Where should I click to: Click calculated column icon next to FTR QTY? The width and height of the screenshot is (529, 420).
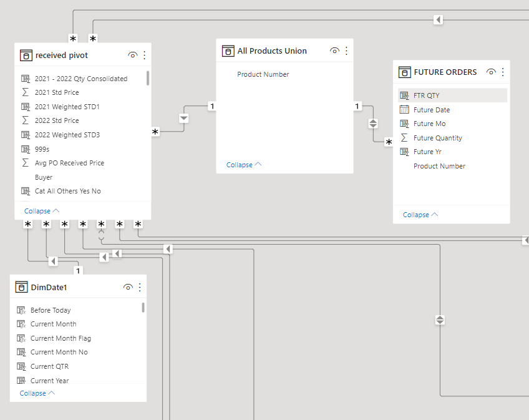404,95
